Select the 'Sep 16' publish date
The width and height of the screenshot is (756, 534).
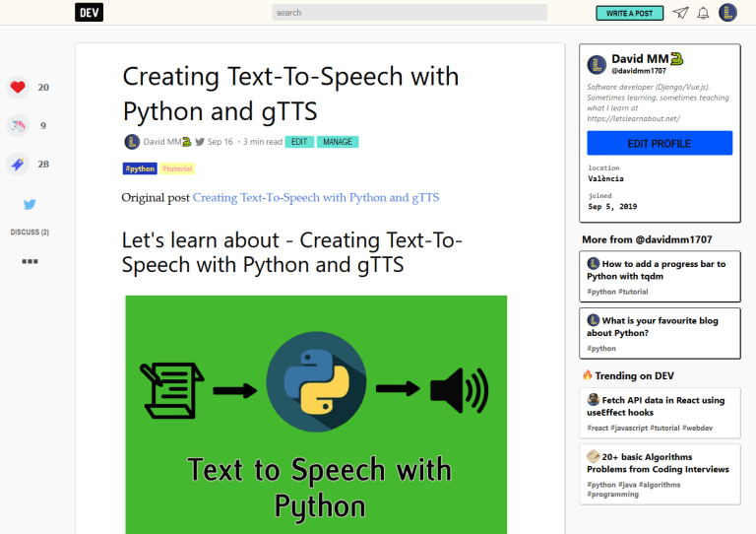[220, 142]
